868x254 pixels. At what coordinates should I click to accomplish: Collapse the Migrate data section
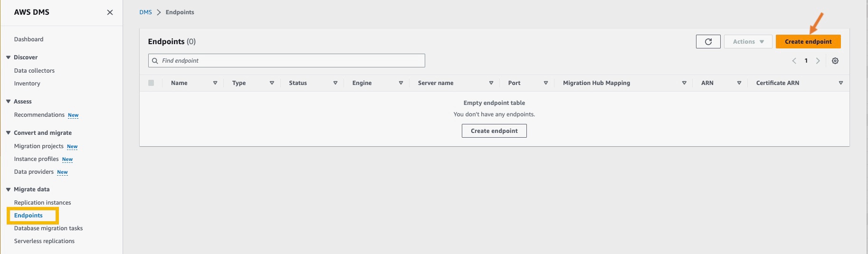point(8,189)
